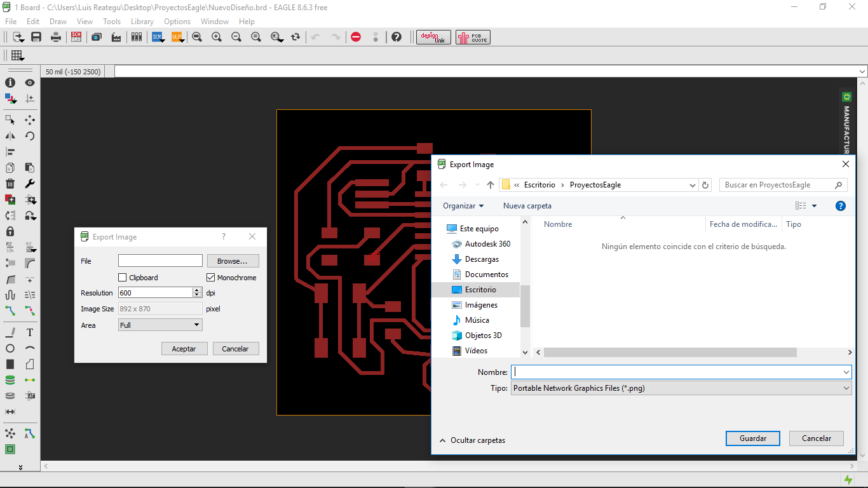Image resolution: width=868 pixels, height=488 pixels.
Task: Select Autodesk 360 in the folder tree
Action: point(487,244)
